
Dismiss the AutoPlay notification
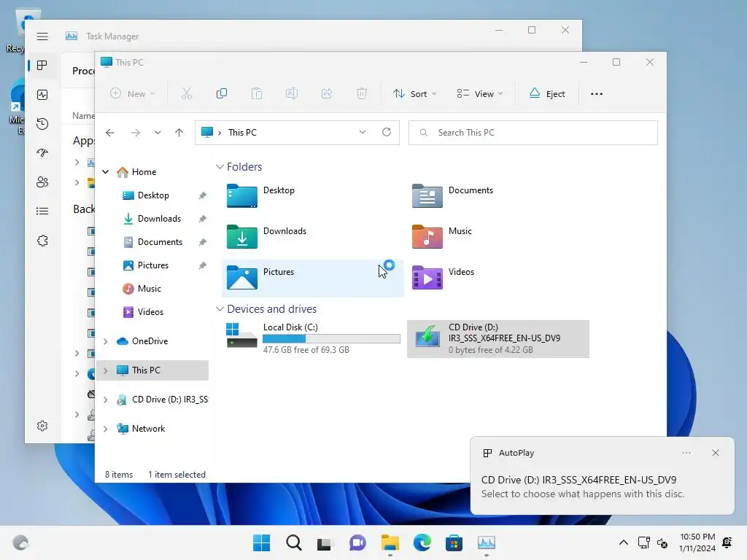[716, 453]
